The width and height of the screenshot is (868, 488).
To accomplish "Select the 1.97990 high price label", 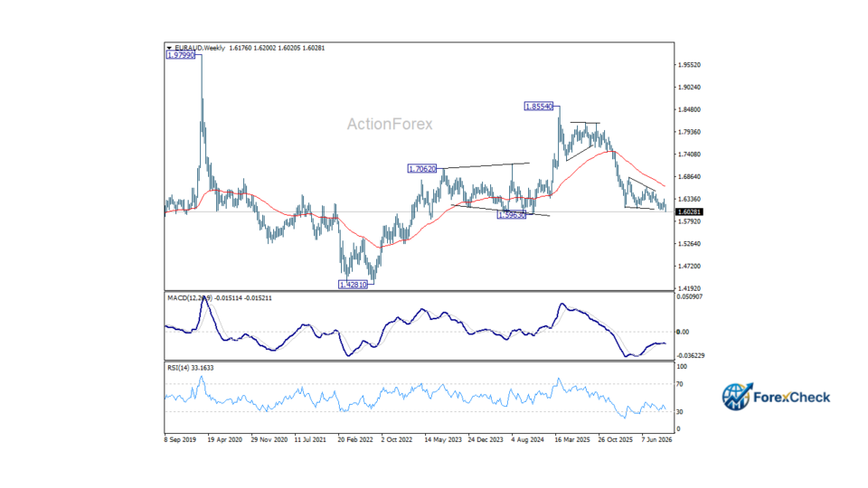I will tap(181, 55).
